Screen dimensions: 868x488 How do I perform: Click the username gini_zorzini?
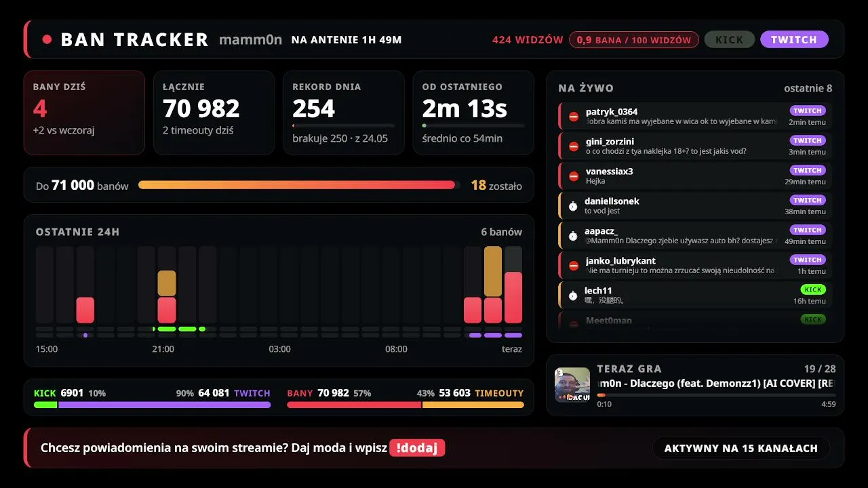(x=610, y=141)
